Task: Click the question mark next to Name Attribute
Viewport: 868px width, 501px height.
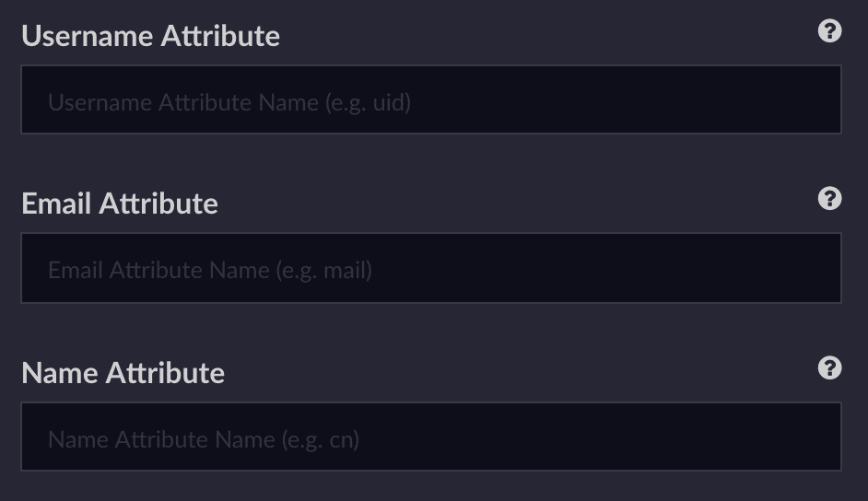Action: [829, 368]
